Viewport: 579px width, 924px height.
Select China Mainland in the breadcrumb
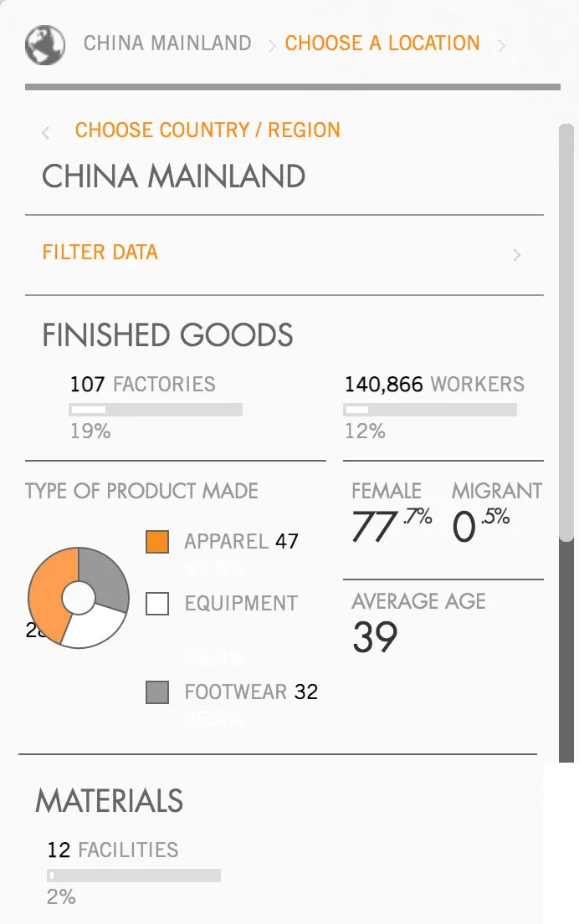[167, 43]
